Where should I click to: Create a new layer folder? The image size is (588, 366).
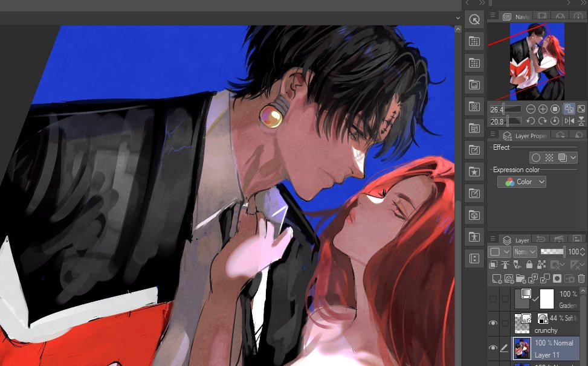(521, 278)
